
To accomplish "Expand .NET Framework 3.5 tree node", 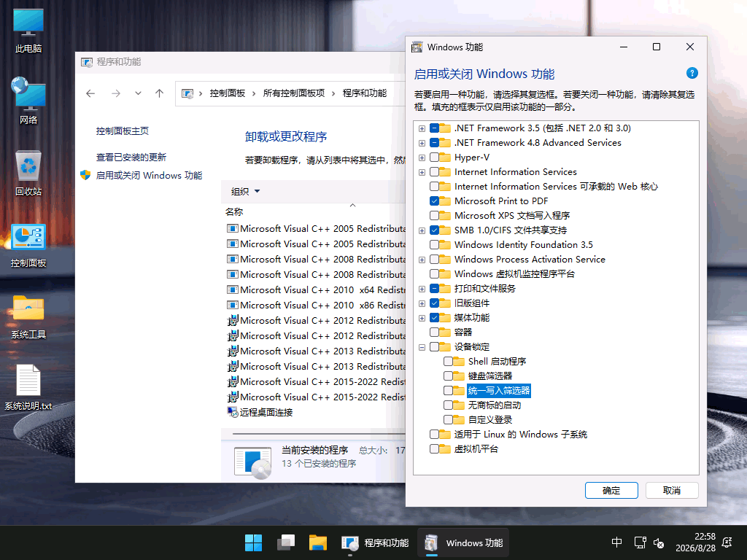I will pos(422,128).
